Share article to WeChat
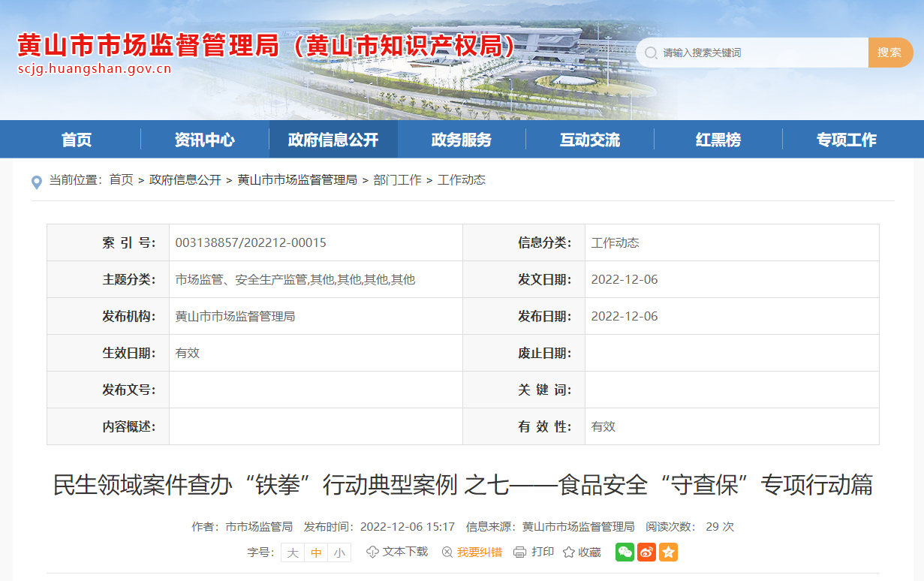 (x=625, y=552)
